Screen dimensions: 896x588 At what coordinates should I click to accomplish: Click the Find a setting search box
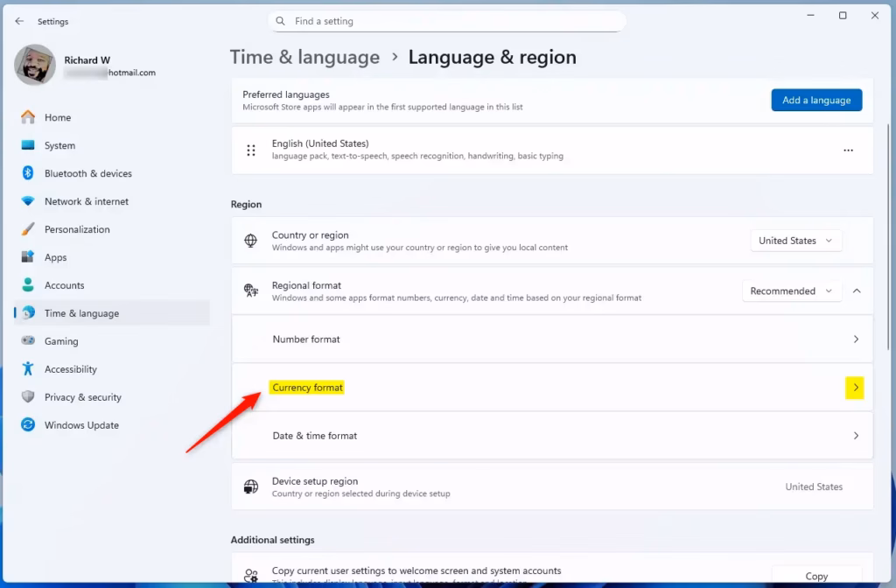[447, 21]
